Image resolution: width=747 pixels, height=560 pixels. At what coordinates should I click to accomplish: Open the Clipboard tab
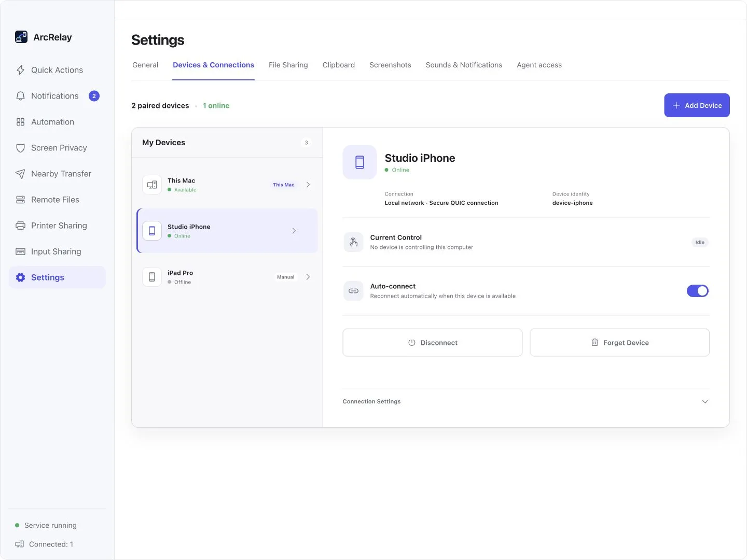click(338, 65)
